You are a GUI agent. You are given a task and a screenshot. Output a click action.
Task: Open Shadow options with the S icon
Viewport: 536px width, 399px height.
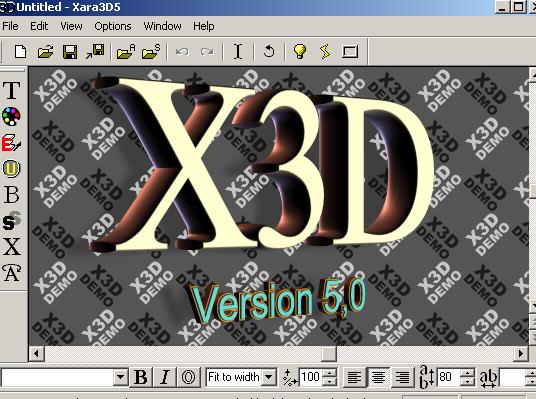point(12,221)
